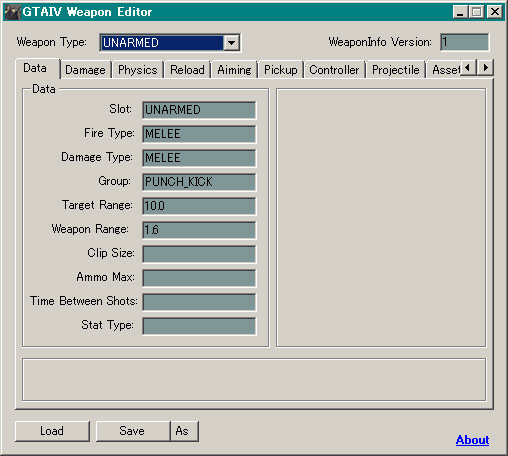Click the empty Ammo Max field

(199, 278)
